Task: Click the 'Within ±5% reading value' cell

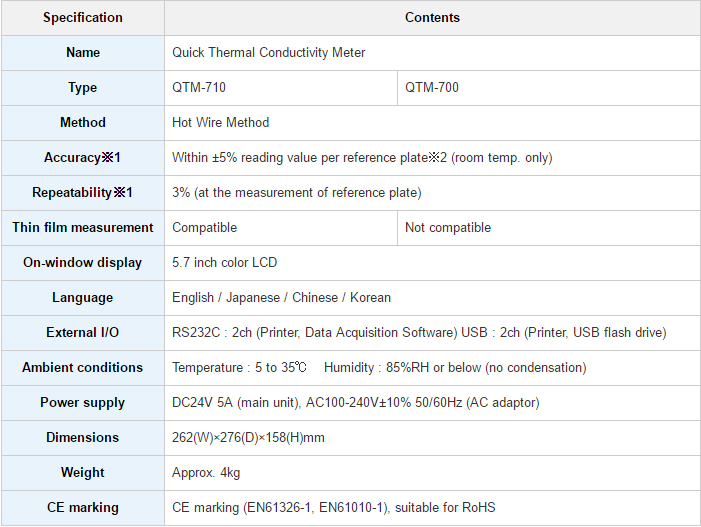Action: (432, 158)
